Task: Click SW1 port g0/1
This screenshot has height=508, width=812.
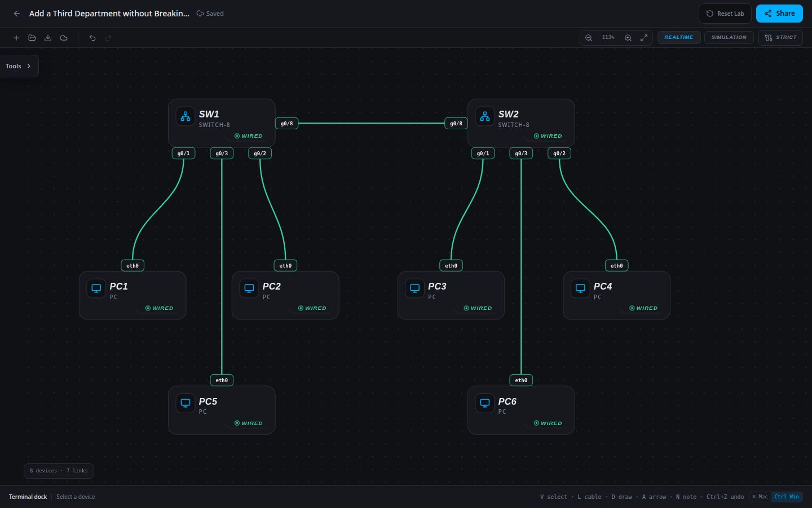Action: [x=184, y=154]
